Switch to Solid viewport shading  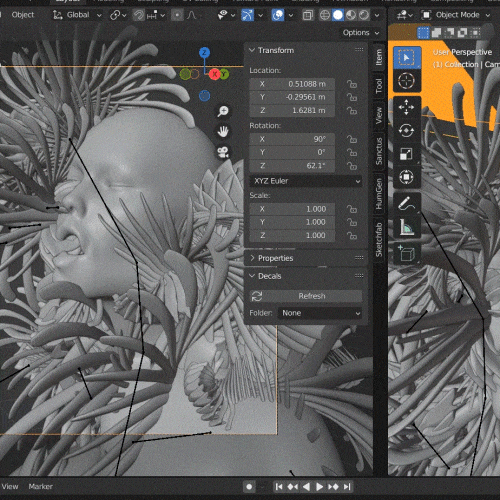pos(338,15)
